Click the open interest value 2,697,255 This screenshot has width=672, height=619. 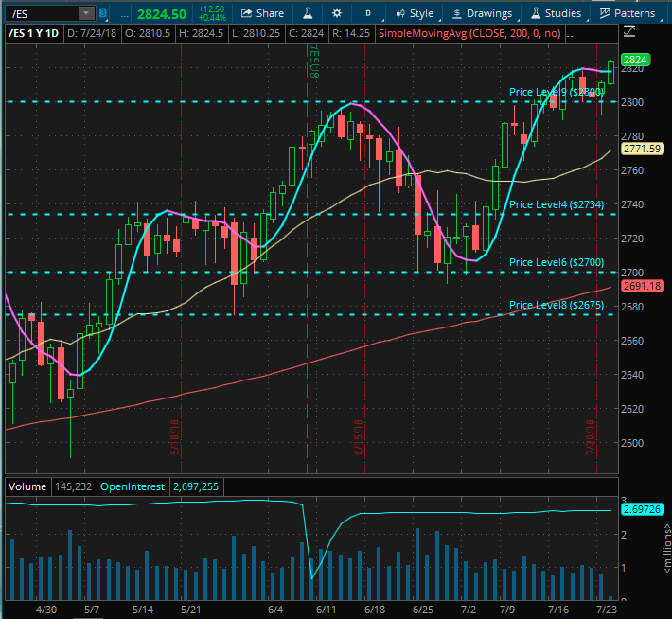(x=196, y=487)
